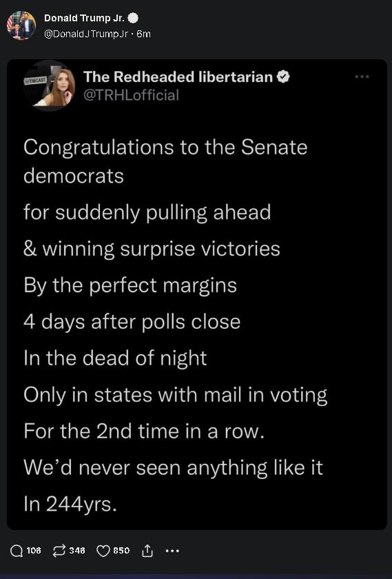
Task: Click the Donald Trump Jr. display name
Action: coord(85,18)
